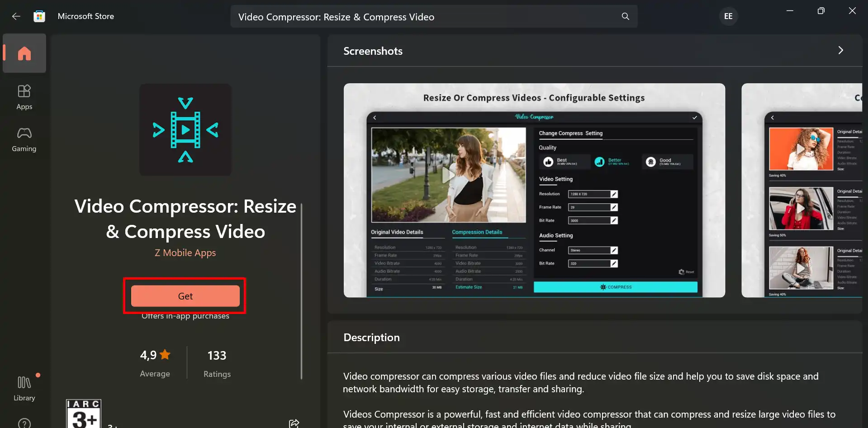Open the EE profile account button
The width and height of the screenshot is (868, 428).
(x=728, y=16)
